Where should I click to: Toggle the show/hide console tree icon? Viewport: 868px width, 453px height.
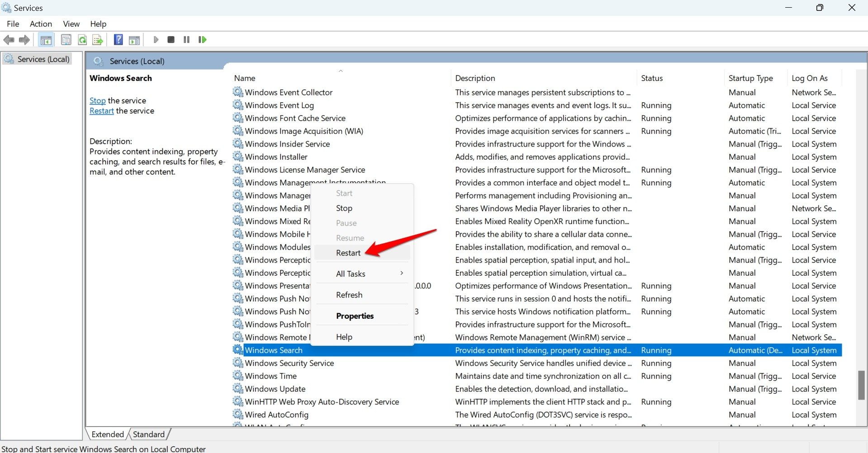click(x=46, y=40)
